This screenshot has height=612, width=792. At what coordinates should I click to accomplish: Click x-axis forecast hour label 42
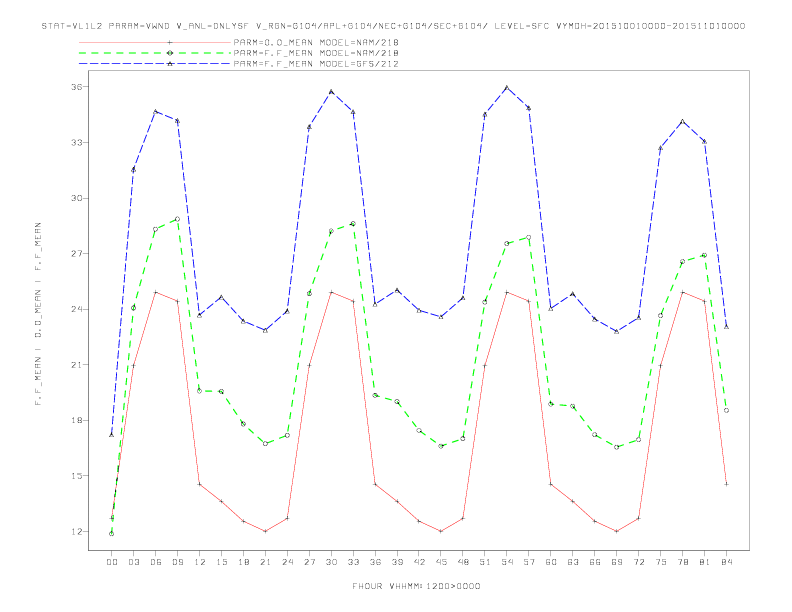pos(419,562)
